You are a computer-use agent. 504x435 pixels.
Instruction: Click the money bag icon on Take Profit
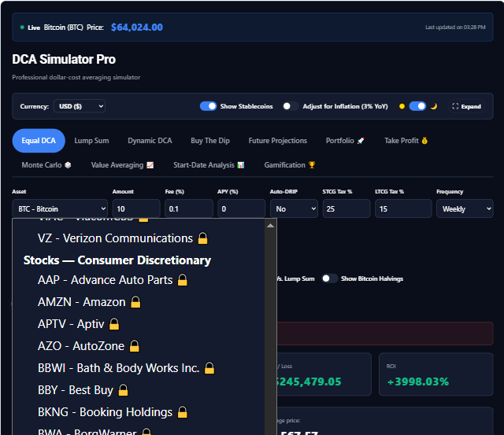tap(424, 141)
